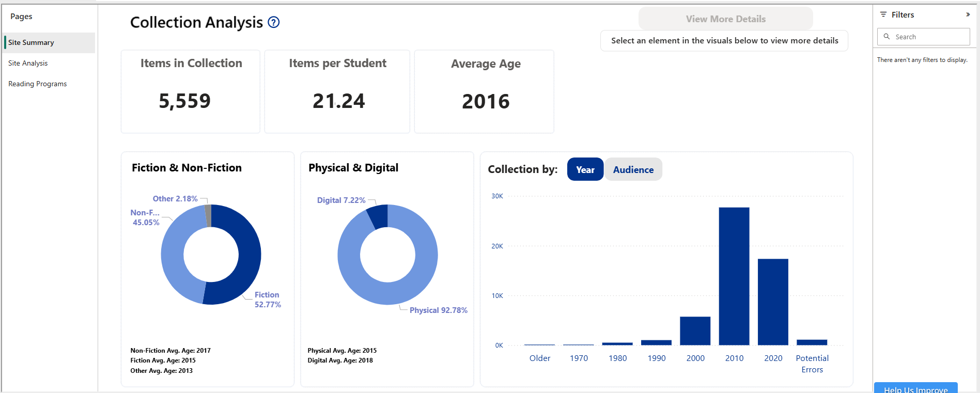Open the Site Summary page
Viewport: 980px width, 393px height.
tap(31, 42)
